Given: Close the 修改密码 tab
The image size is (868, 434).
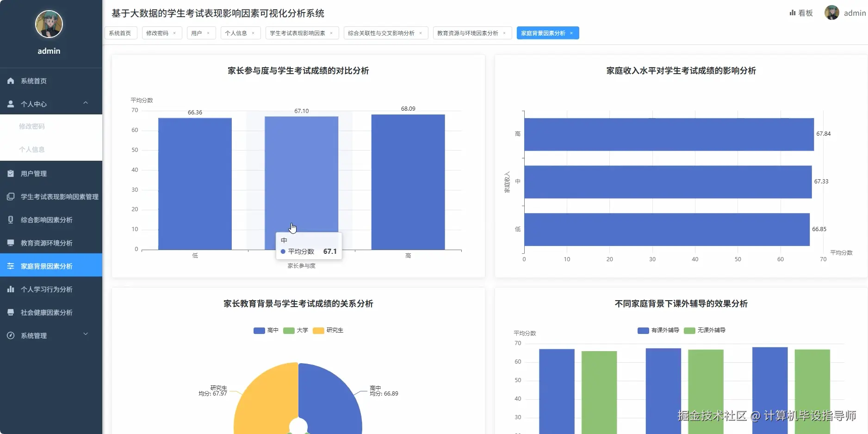Looking at the screenshot, I should click(174, 33).
